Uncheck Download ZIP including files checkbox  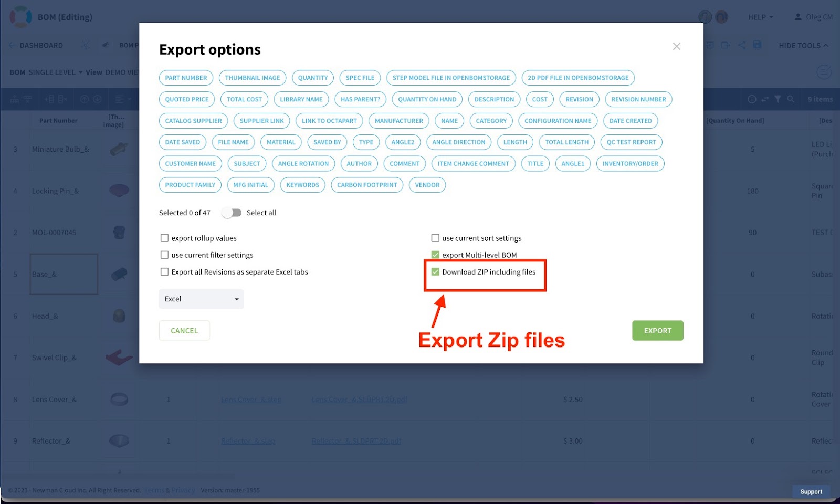click(x=435, y=272)
